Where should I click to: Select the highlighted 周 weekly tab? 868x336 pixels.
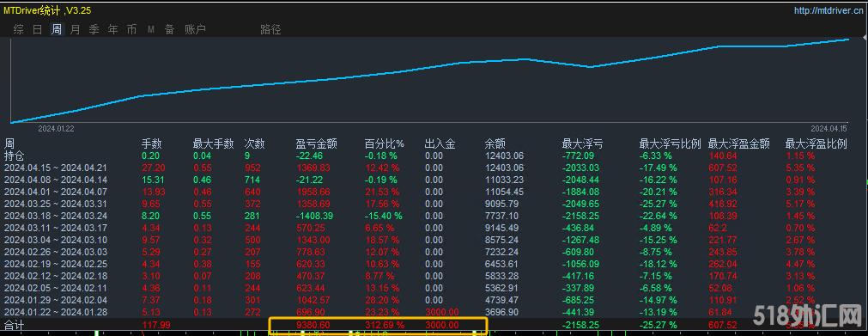coord(57,29)
